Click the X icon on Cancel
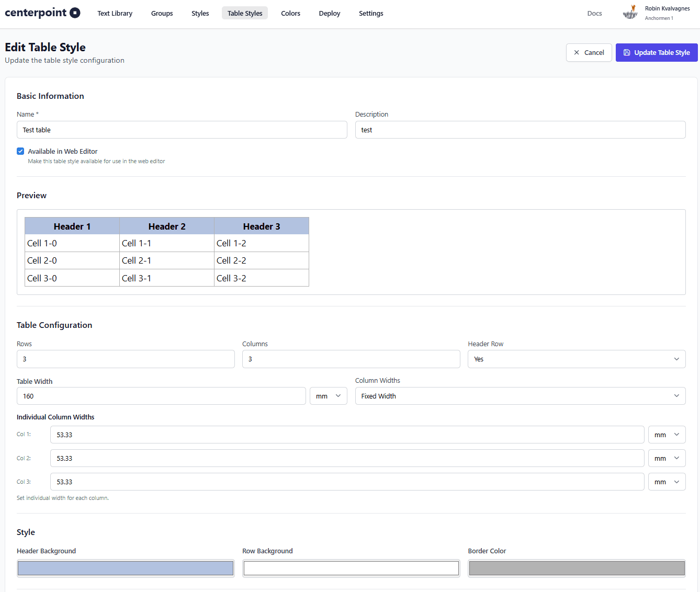Image resolution: width=700 pixels, height=592 pixels. [x=577, y=53]
